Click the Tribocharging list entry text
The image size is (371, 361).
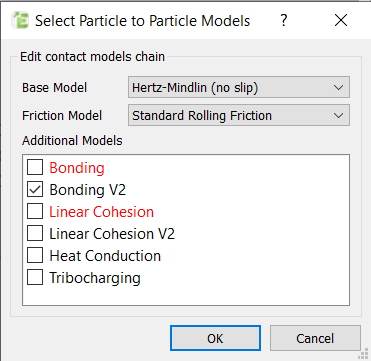point(95,278)
